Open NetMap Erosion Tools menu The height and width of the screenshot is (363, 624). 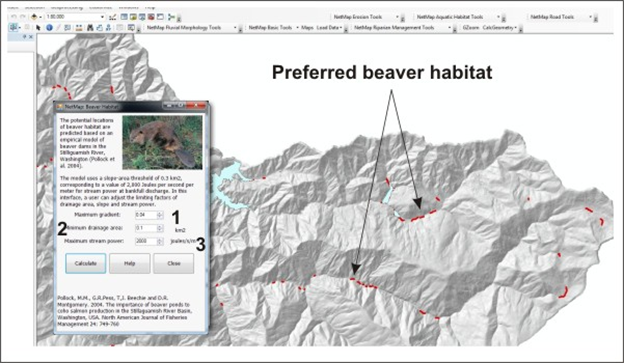coord(366,17)
